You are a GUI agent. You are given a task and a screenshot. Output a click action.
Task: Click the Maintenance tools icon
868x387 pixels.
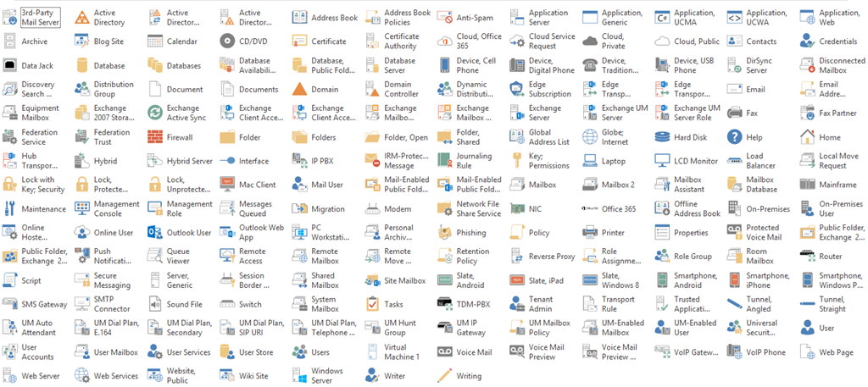10,209
